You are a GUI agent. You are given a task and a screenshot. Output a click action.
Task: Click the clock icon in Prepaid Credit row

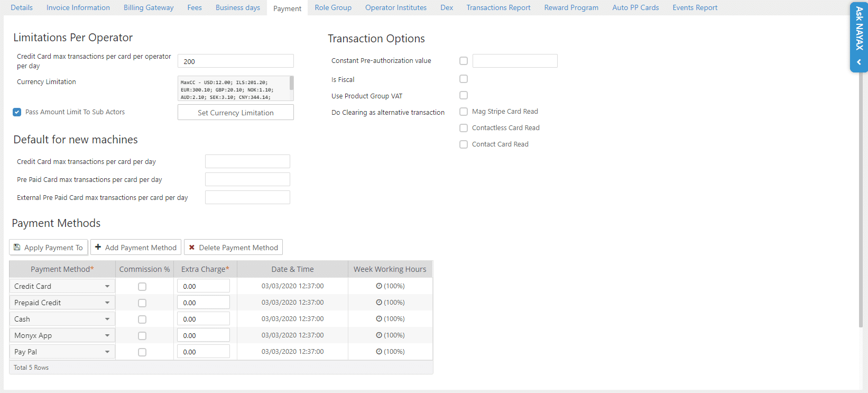(378, 303)
